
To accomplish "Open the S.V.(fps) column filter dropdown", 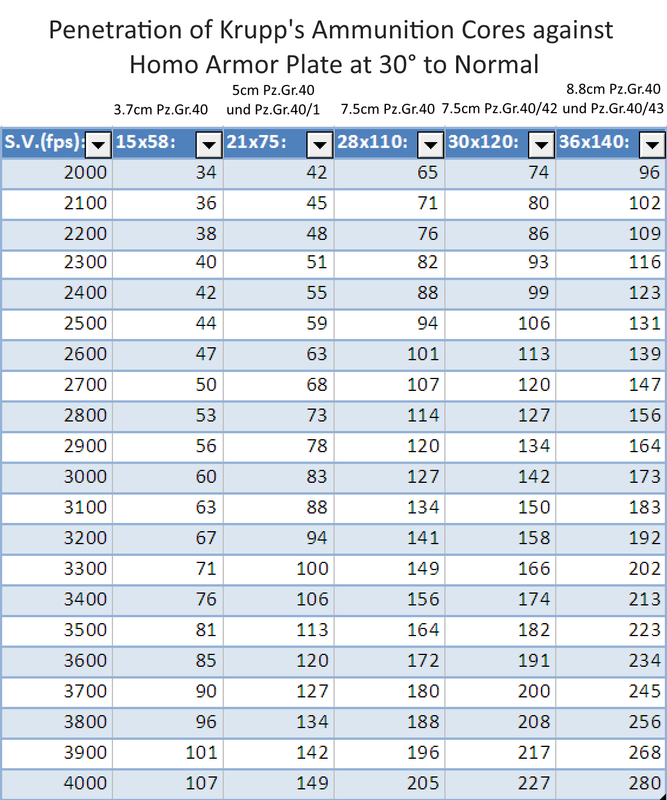I will (x=98, y=145).
